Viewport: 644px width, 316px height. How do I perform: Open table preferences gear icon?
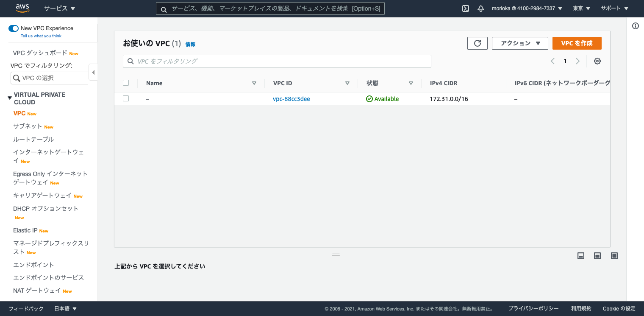597,61
